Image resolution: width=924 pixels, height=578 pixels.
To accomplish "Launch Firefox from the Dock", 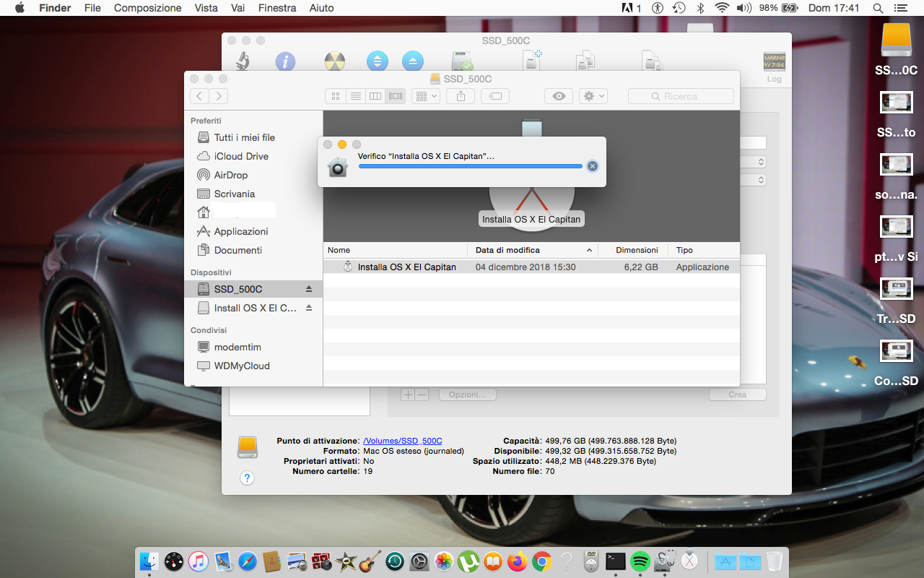I will 518,561.
